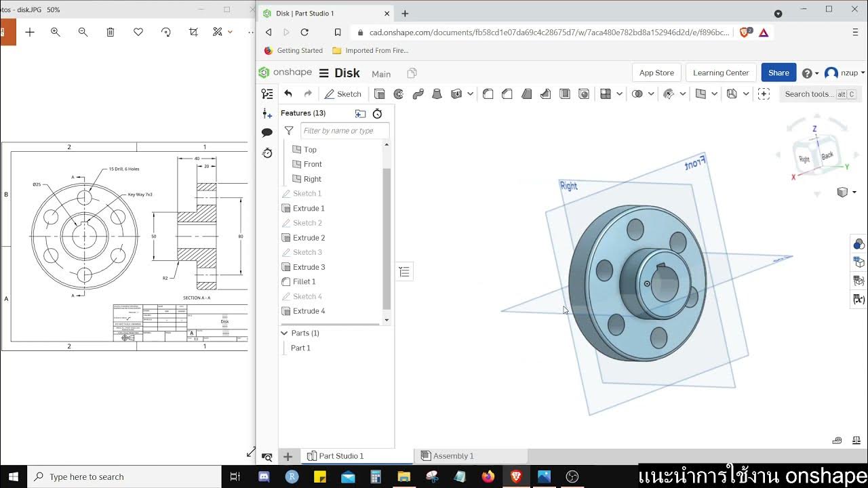This screenshot has height=488, width=868.
Task: Expand the pattern tool dropdown arrow
Action: point(619,94)
